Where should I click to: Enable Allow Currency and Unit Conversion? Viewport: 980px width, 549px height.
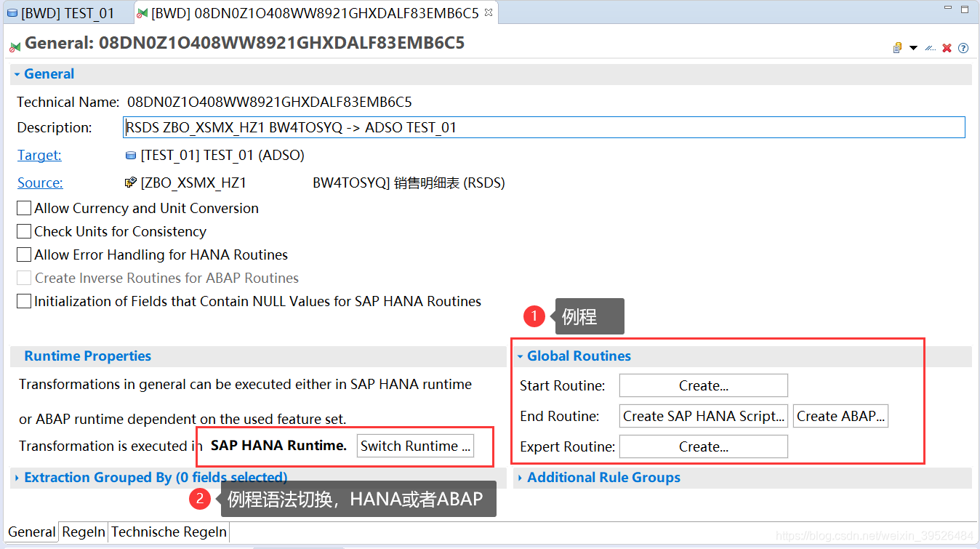click(x=24, y=209)
